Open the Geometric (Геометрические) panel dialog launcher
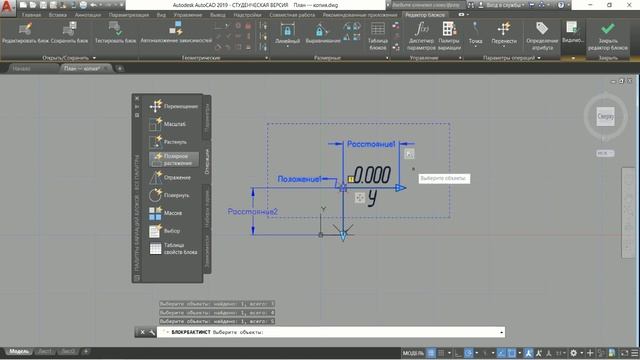The width and height of the screenshot is (640, 360). 267,58
